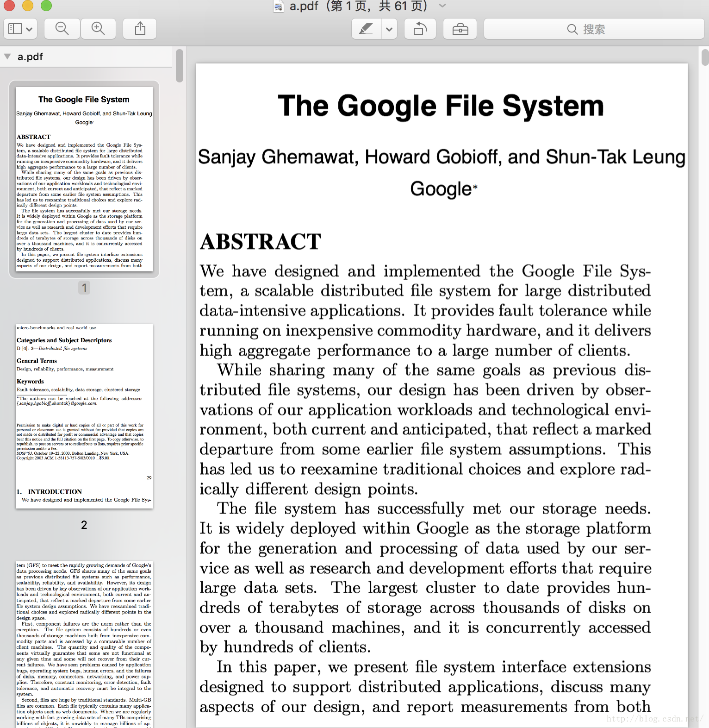Click the zoom out magnifier icon
Screen dimensions: 709x728
point(62,29)
